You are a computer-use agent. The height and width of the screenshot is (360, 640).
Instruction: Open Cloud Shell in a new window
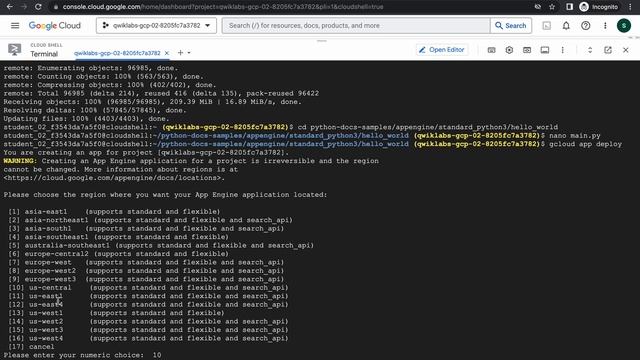(x=608, y=50)
